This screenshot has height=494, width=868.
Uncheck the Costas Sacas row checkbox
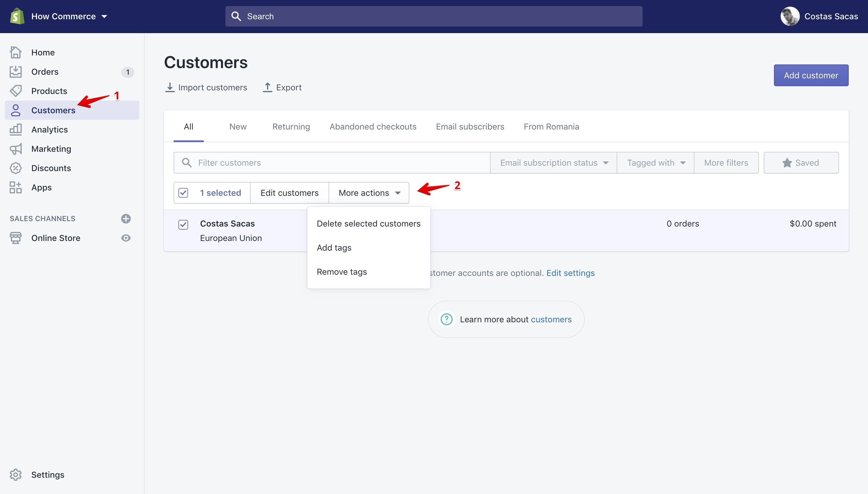183,225
